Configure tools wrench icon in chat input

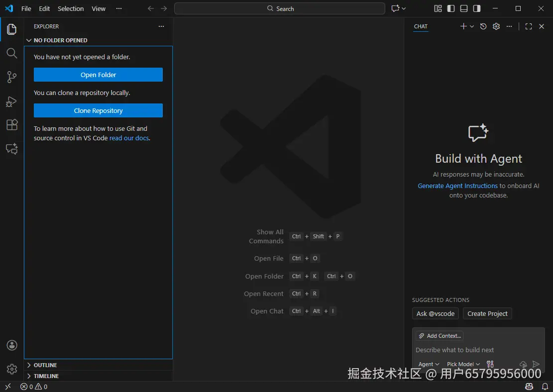[490, 364]
